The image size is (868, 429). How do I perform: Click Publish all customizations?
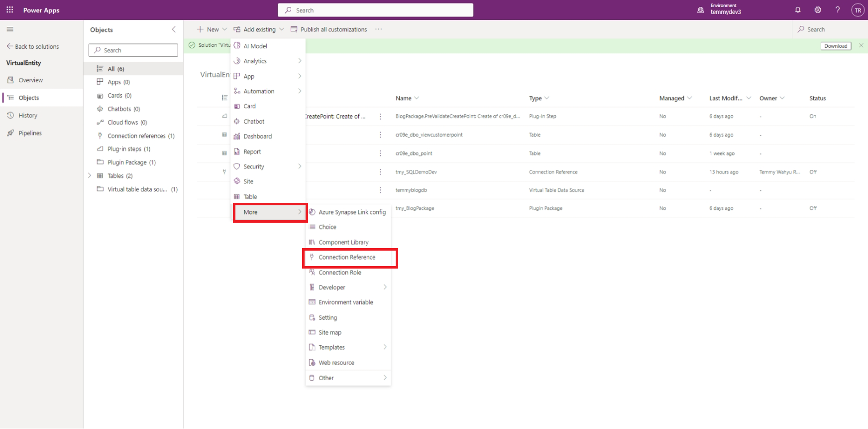(329, 29)
